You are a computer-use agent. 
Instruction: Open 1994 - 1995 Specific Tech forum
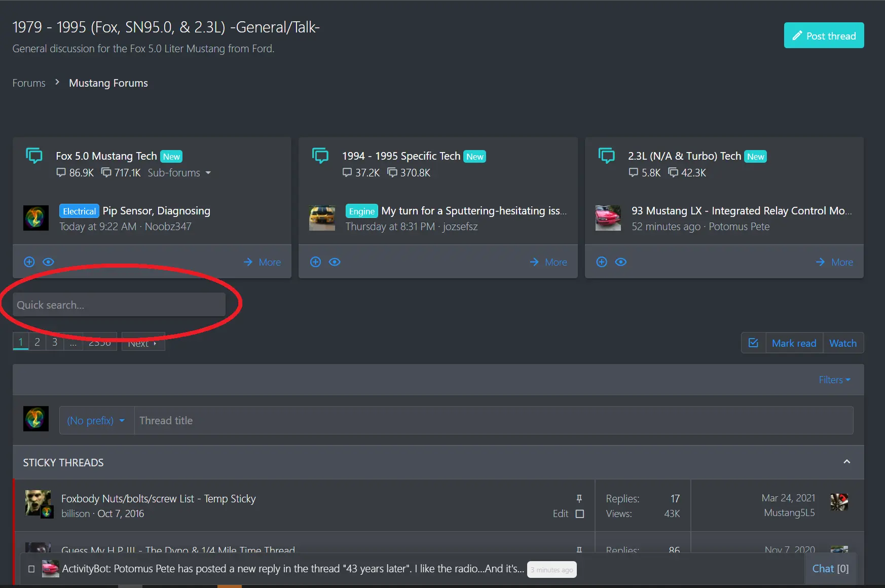(x=401, y=156)
